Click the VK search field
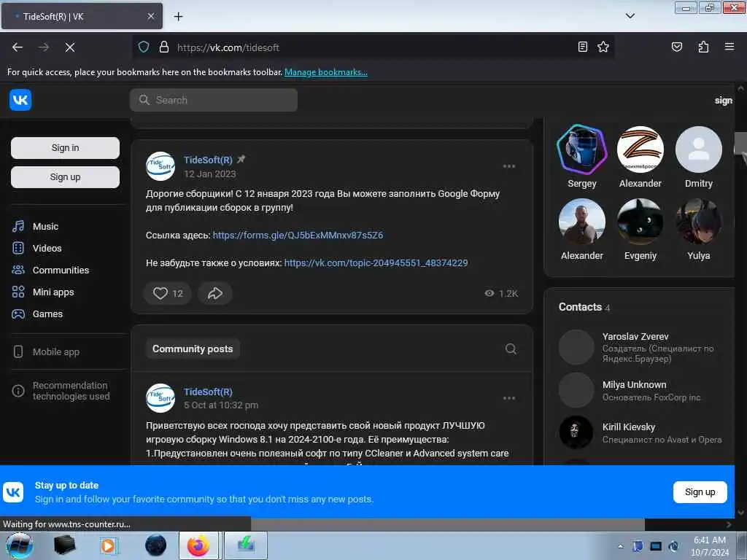This screenshot has height=560, width=747. coord(214,100)
